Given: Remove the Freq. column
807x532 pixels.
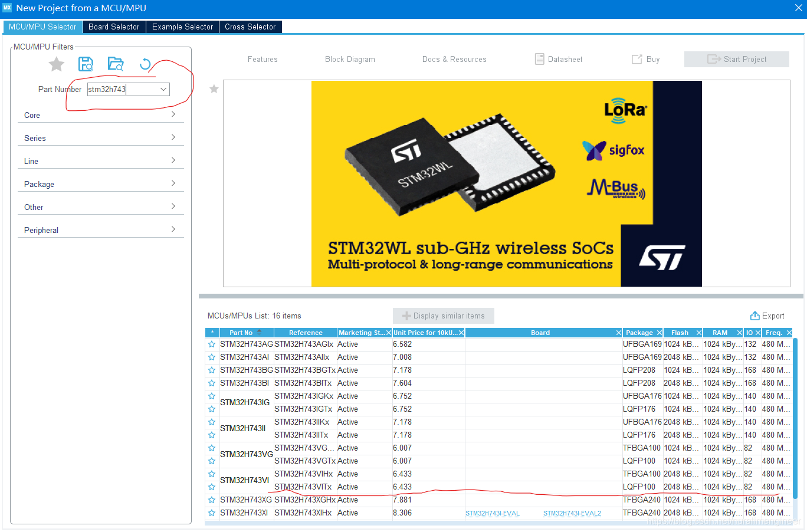Looking at the screenshot, I should 789,333.
